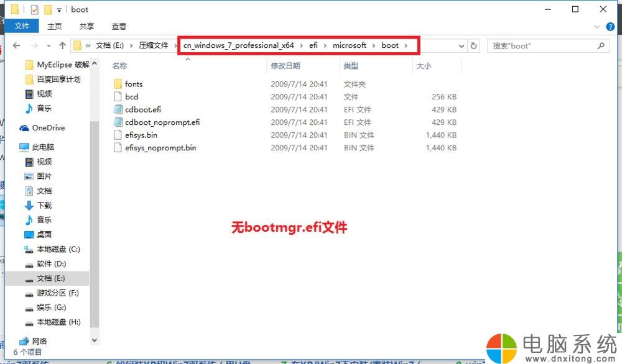
Task: Go up one folder level
Action: pyautogui.click(x=62, y=45)
